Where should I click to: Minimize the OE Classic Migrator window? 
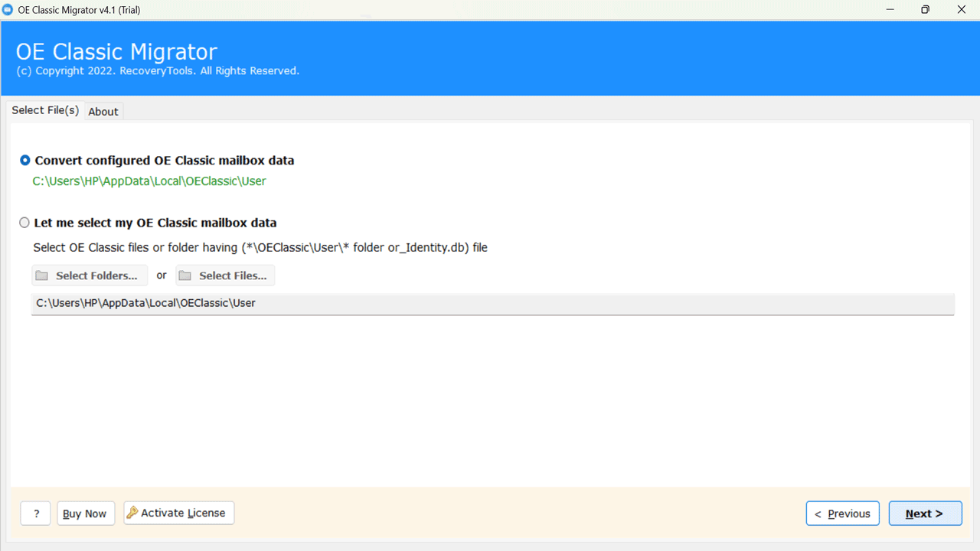point(890,10)
